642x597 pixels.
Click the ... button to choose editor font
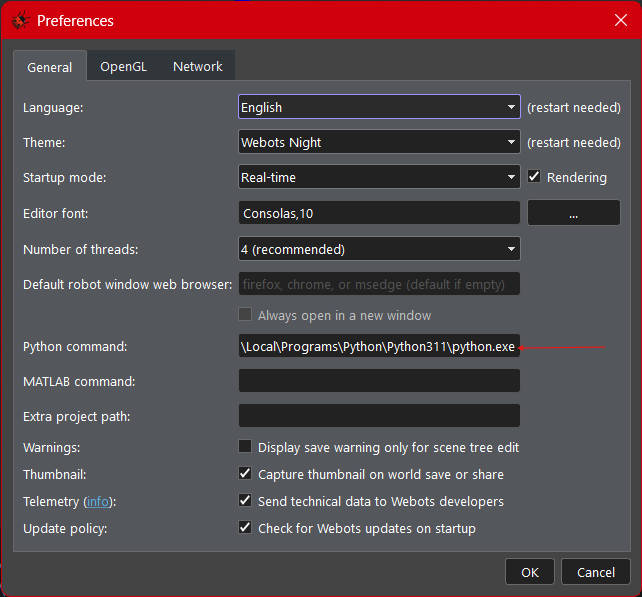[x=573, y=213]
